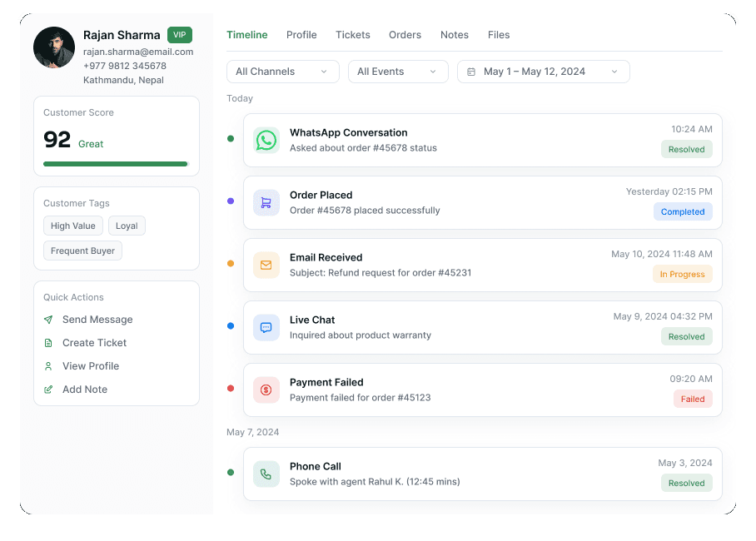Click the chevron in date range filter
This screenshot has width=756, height=541.
[x=614, y=72]
